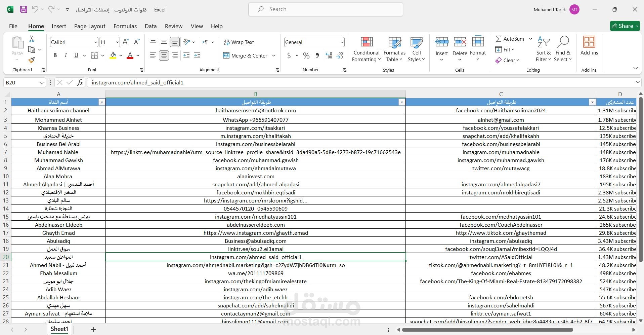The image size is (644, 335).
Task: Click Decrease Decimal icon
Action: click(x=340, y=55)
